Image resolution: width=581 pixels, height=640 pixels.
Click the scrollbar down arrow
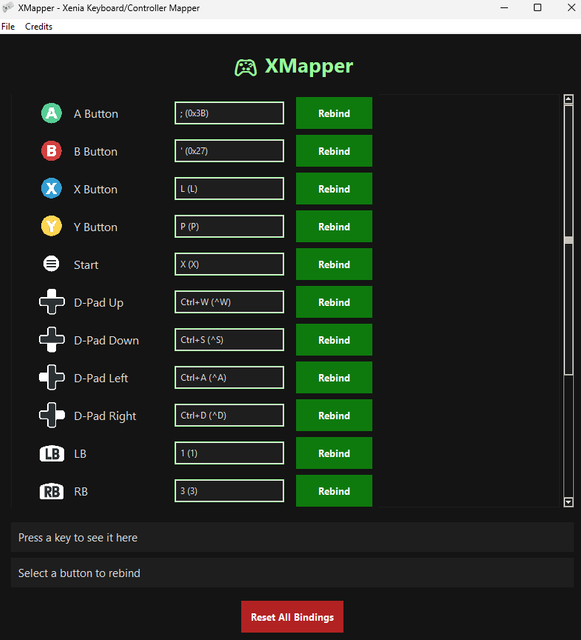click(x=568, y=502)
